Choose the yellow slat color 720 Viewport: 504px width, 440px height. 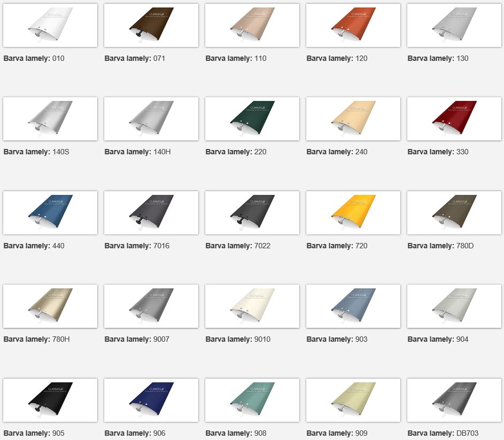353,213
